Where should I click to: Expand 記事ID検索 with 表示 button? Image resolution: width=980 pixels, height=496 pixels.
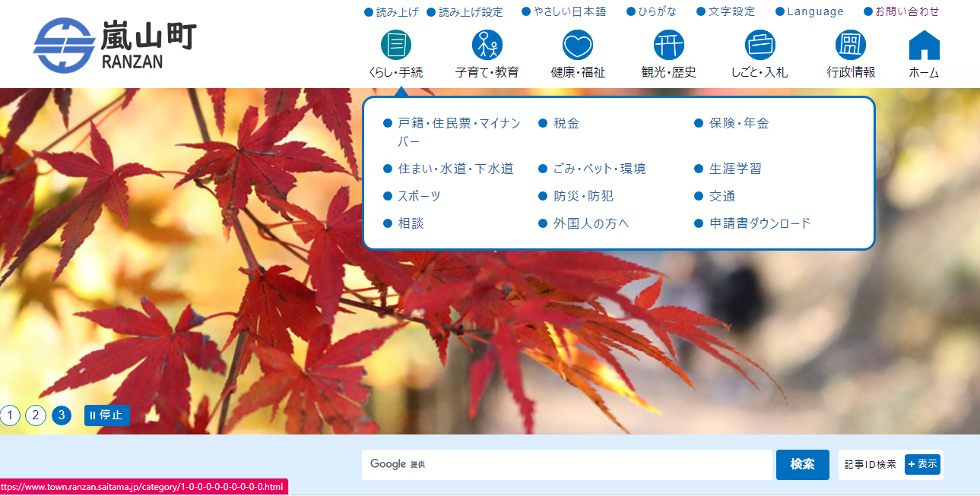point(922,464)
